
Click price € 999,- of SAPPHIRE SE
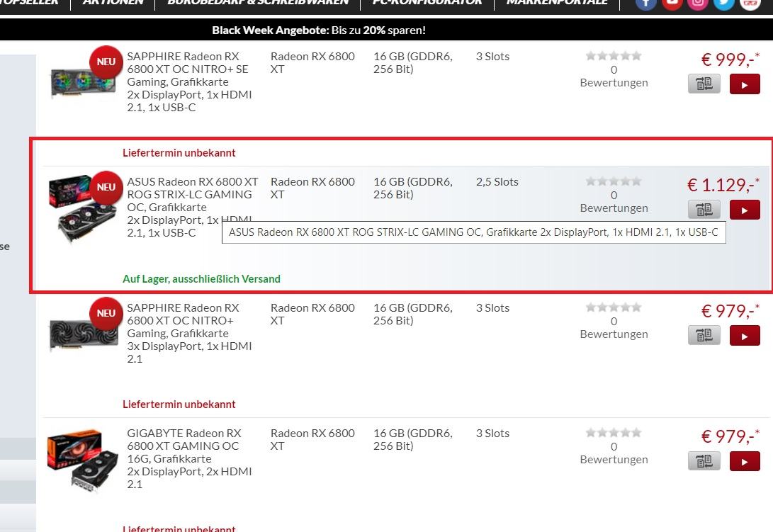(x=730, y=60)
